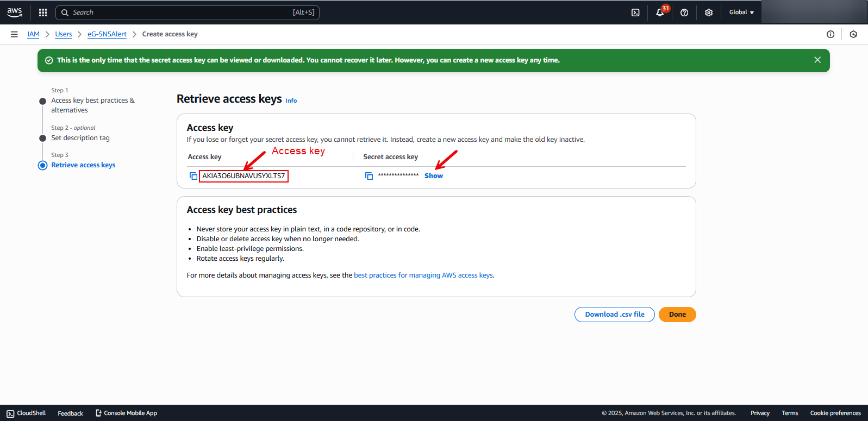This screenshot has height=421, width=868.
Task: Click the AWS logo home icon
Action: point(15,12)
